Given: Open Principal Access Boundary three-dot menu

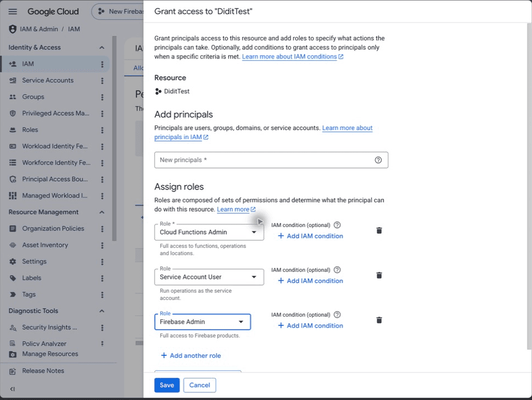Looking at the screenshot, I should [x=102, y=179].
